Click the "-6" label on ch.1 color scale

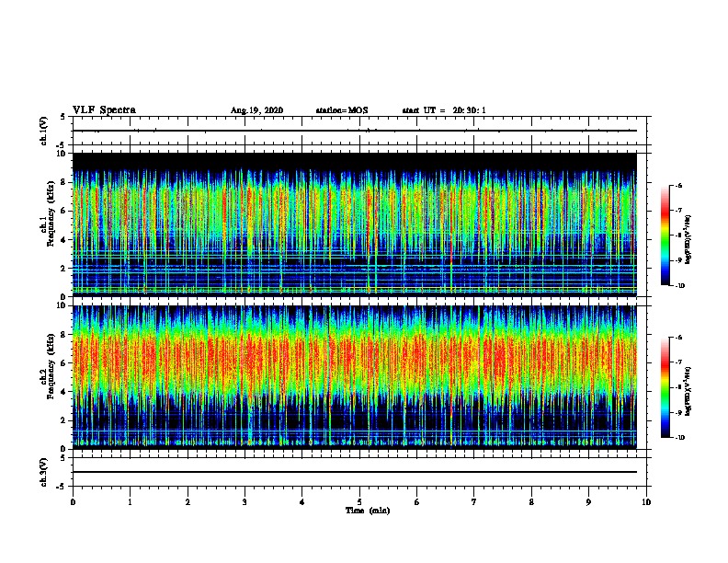[x=678, y=186]
